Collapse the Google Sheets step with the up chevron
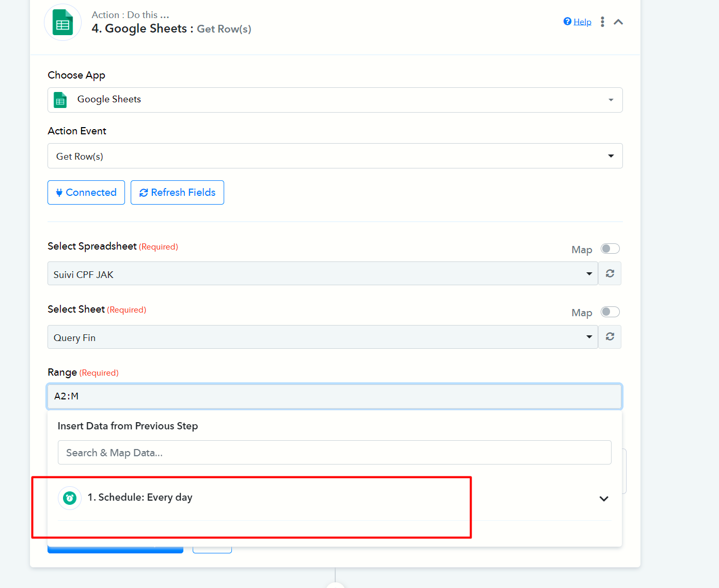 tap(618, 22)
